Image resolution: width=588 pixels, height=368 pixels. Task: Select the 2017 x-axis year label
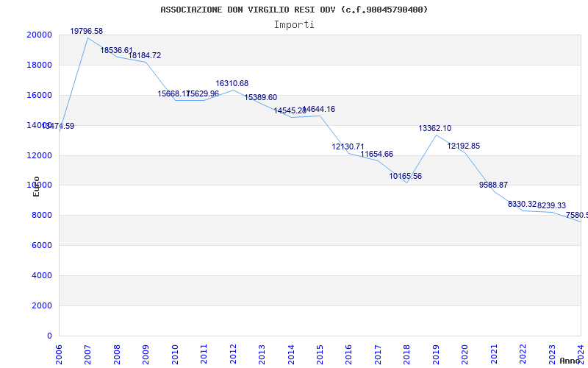pos(378,354)
